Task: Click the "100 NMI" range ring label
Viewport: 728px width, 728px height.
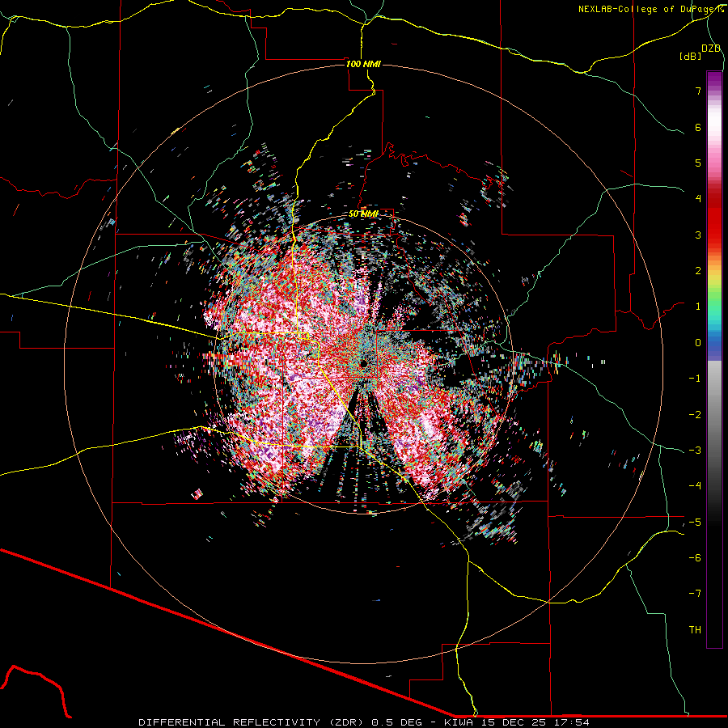Action: [363, 64]
